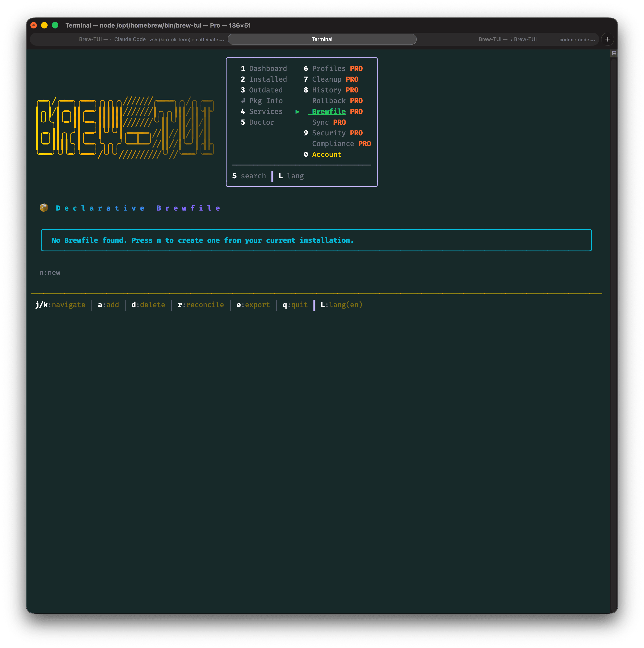Click the window title text

158,25
